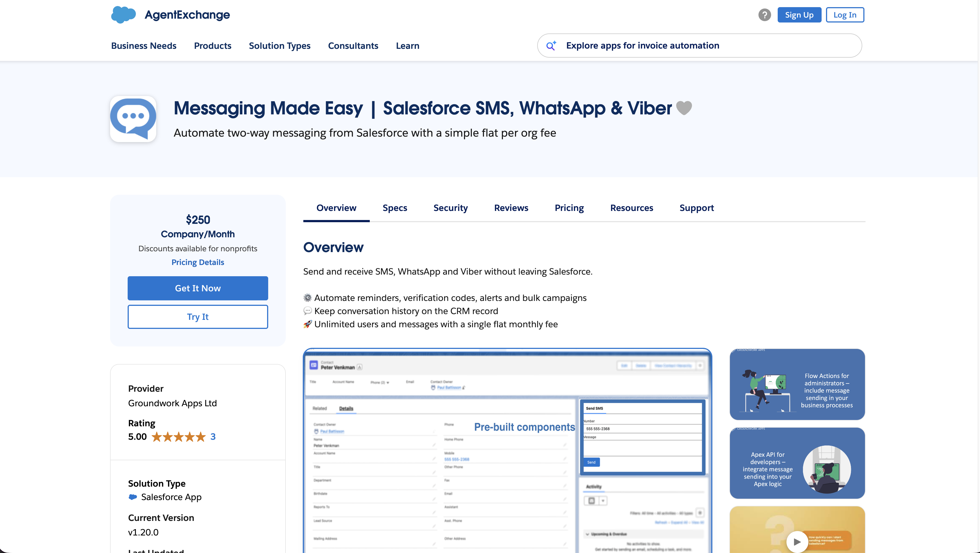
Task: Open Business Needs menu
Action: 144,46
